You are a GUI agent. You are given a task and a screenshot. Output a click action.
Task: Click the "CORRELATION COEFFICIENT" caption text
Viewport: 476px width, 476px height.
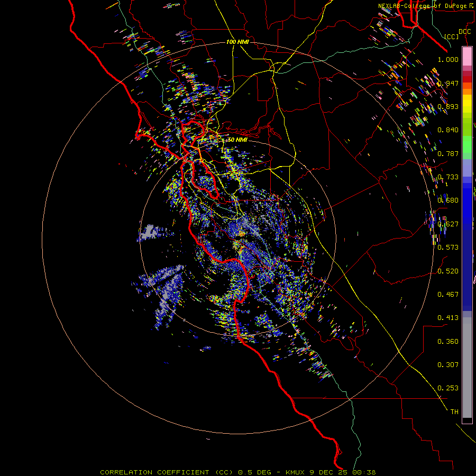(x=154, y=472)
